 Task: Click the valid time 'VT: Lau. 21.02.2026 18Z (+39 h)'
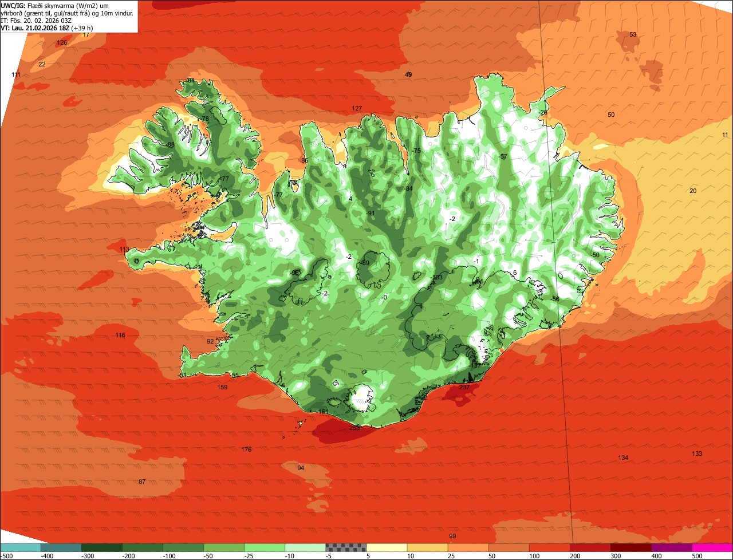[x=47, y=28]
